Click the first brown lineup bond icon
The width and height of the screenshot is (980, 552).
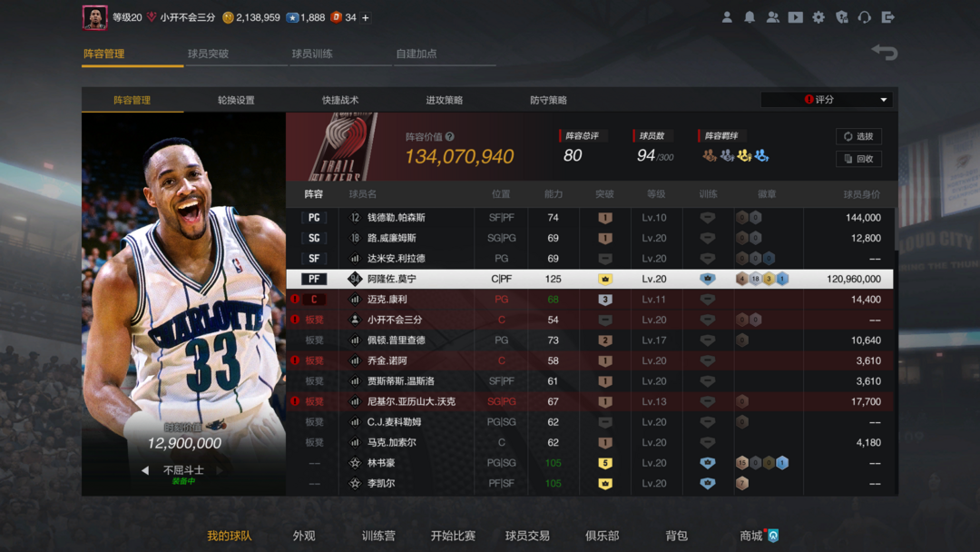click(710, 155)
